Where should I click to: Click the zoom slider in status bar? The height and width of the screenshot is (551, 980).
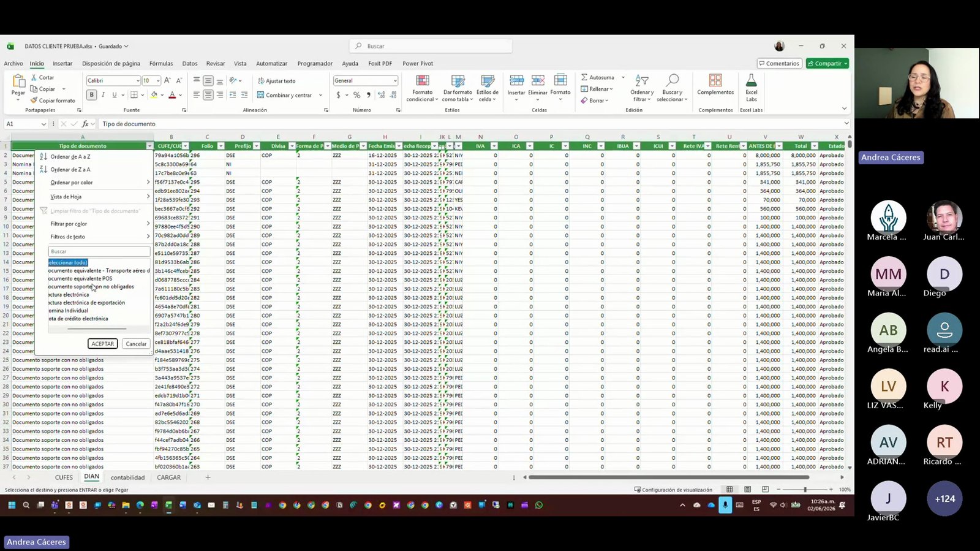coord(805,490)
